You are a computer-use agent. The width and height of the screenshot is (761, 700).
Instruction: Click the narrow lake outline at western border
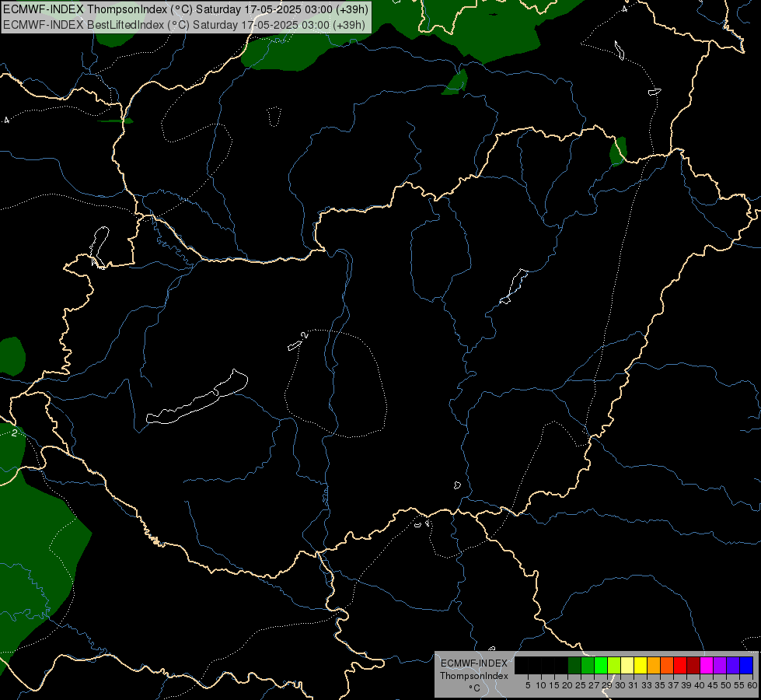(99, 247)
